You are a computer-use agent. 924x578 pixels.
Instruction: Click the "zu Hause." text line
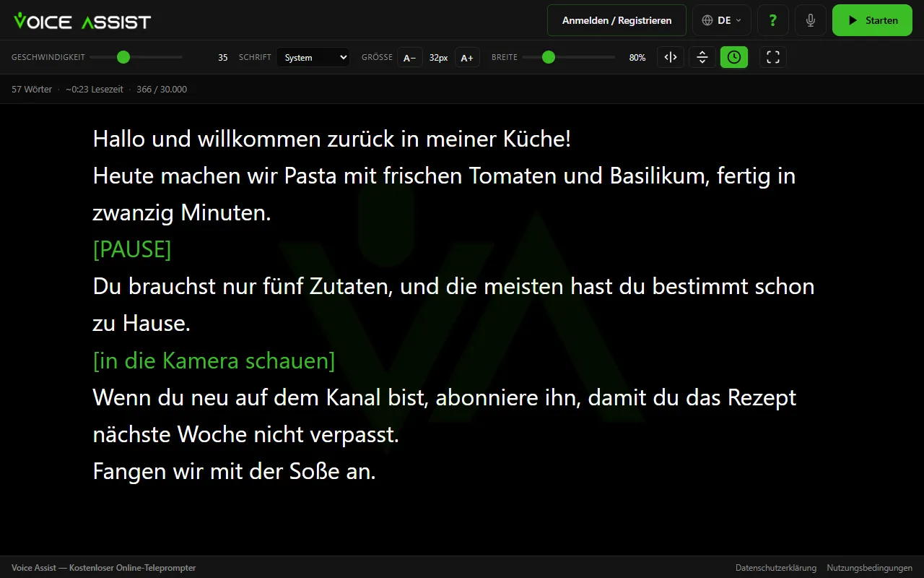(141, 324)
